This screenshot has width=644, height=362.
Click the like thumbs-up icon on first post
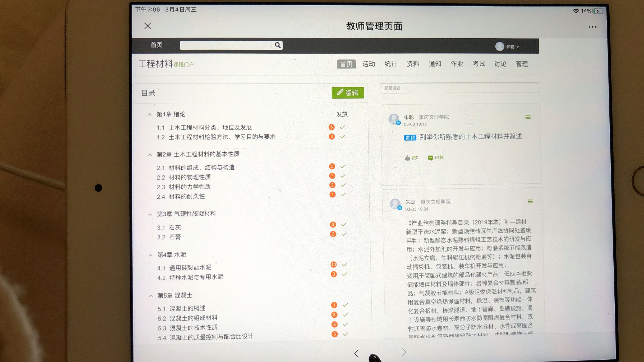(407, 158)
